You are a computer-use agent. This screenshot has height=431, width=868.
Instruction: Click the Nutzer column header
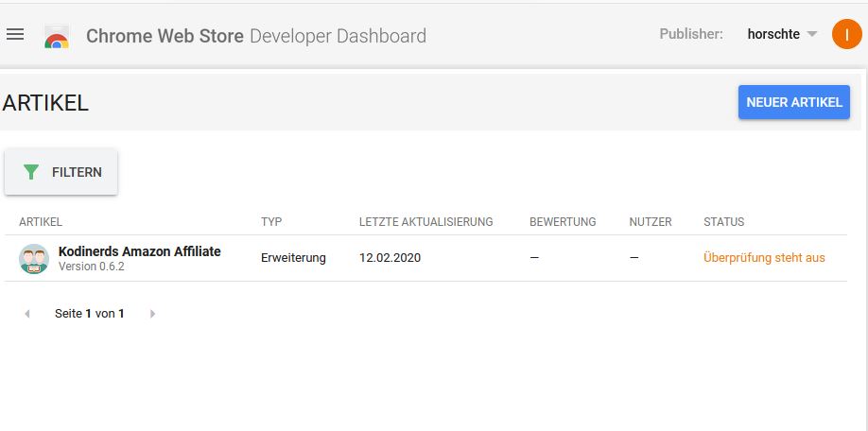[651, 222]
